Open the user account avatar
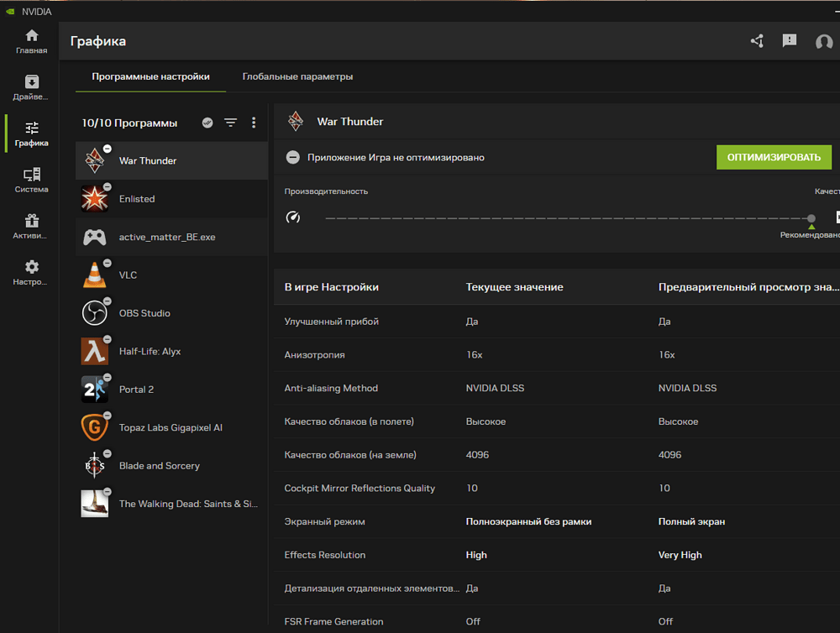This screenshot has height=633, width=840. pos(824,41)
